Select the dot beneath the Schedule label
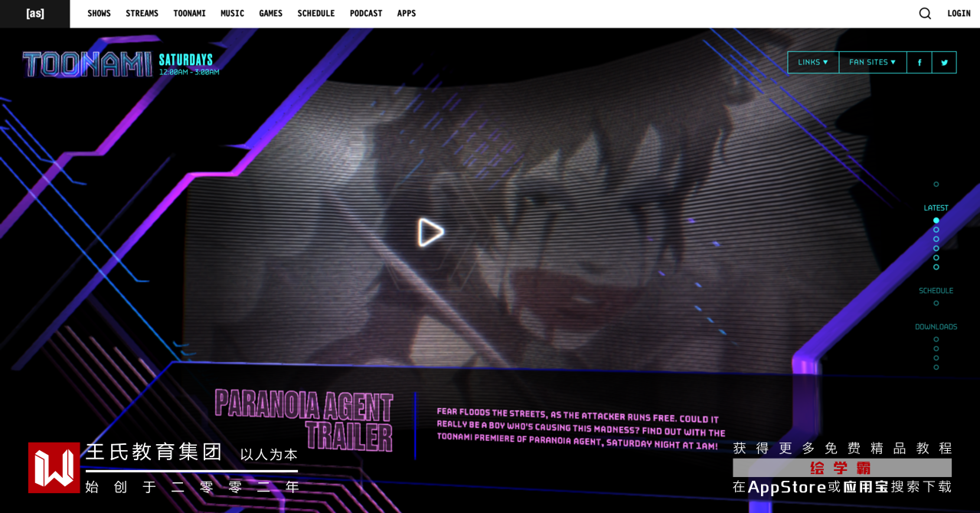980x513 pixels. pyautogui.click(x=936, y=303)
